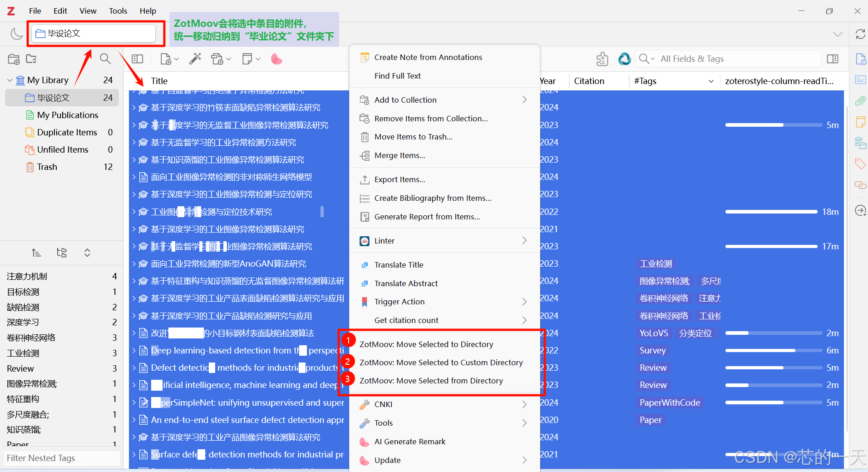Click the pink plugin icon in toolbar

[x=276, y=59]
